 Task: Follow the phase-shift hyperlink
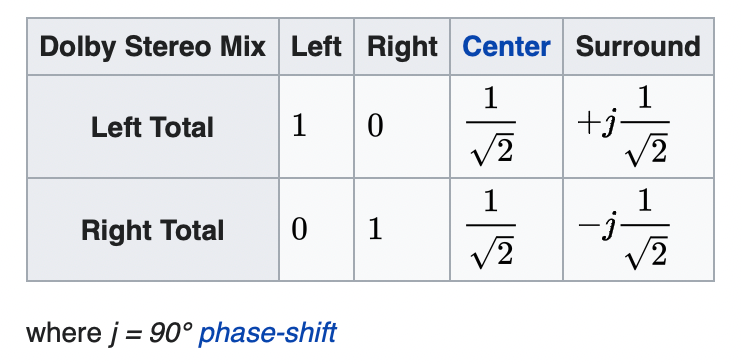coord(267,333)
